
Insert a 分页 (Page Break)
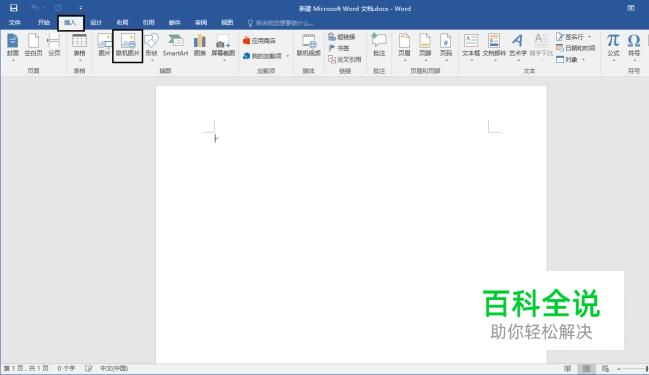tap(54, 46)
